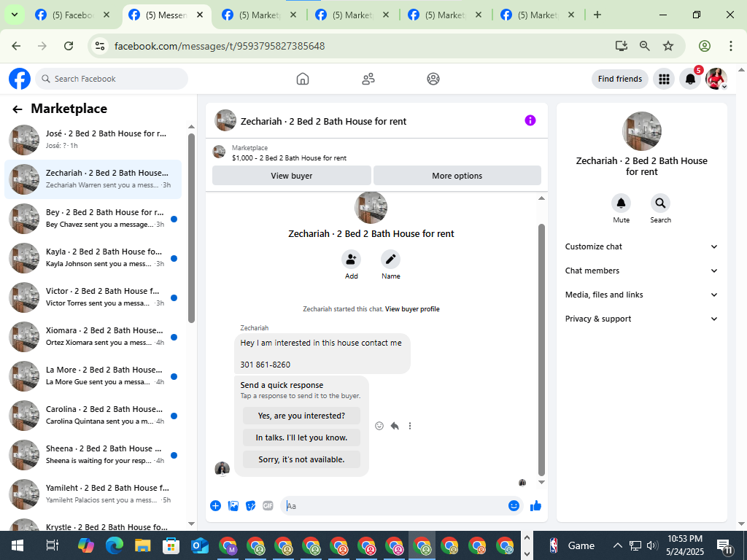
Task: Open Victor Torres conversation
Action: click(93, 297)
